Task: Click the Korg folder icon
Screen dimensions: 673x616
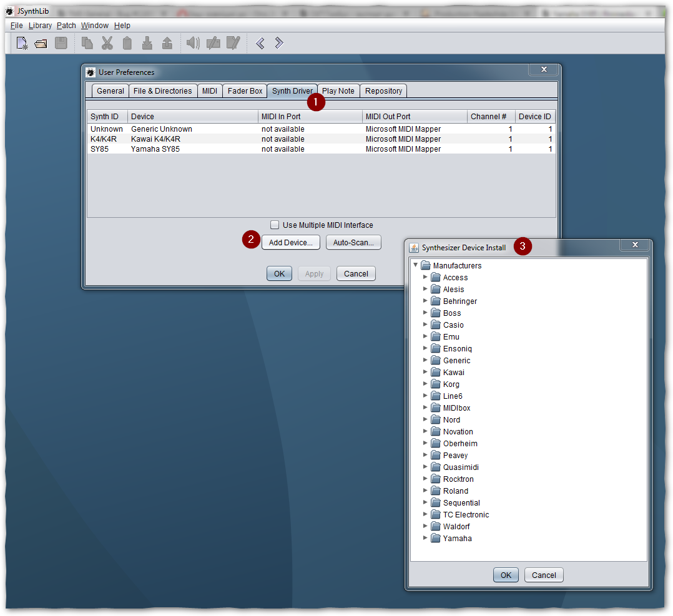Action: [436, 384]
